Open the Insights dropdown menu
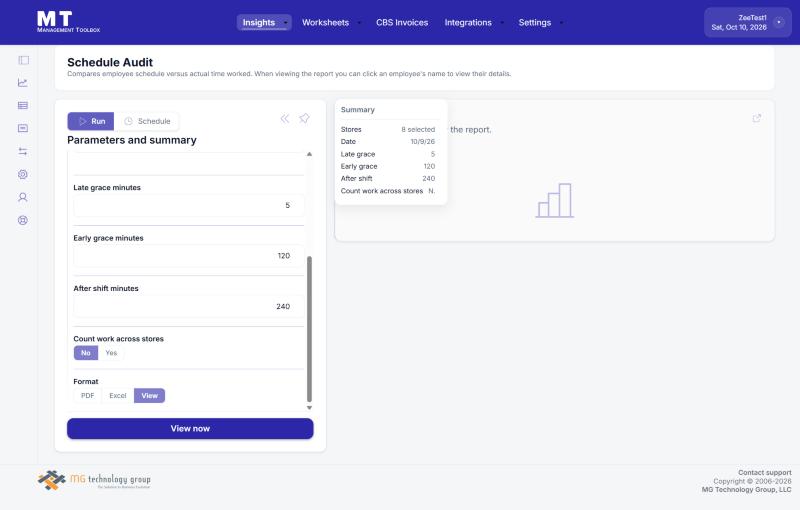This screenshot has width=800, height=510. pyautogui.click(x=264, y=22)
